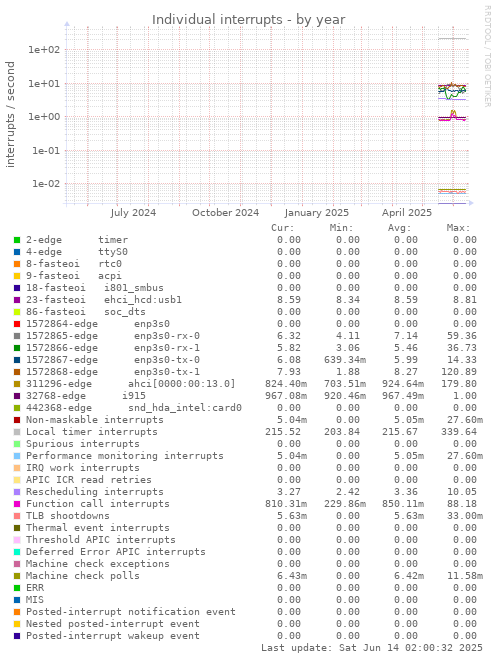
Task: Click the graph title Individual interrupts - by year
Action: click(x=248, y=19)
